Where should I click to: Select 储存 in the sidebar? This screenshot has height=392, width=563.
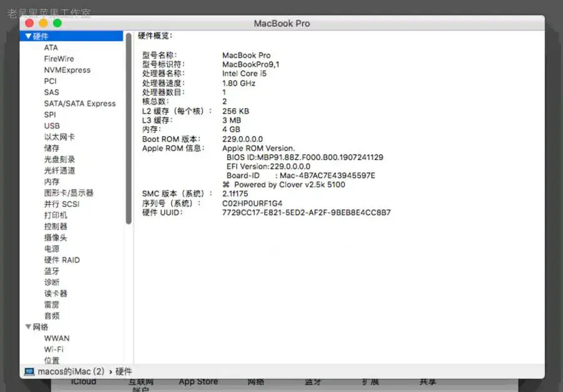pos(52,148)
